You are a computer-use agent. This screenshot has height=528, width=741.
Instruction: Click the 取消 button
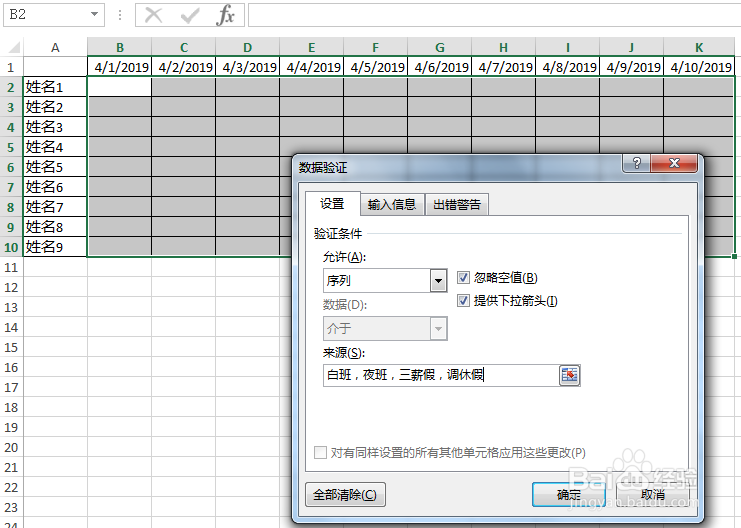click(x=653, y=495)
